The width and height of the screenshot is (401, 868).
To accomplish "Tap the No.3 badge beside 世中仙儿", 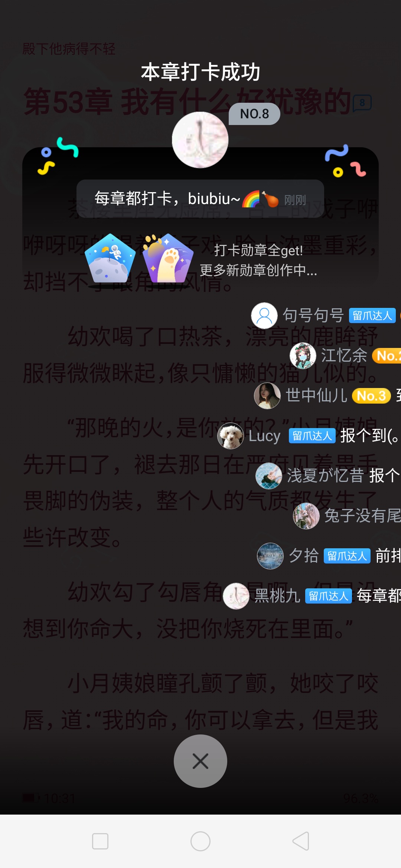I will [371, 396].
